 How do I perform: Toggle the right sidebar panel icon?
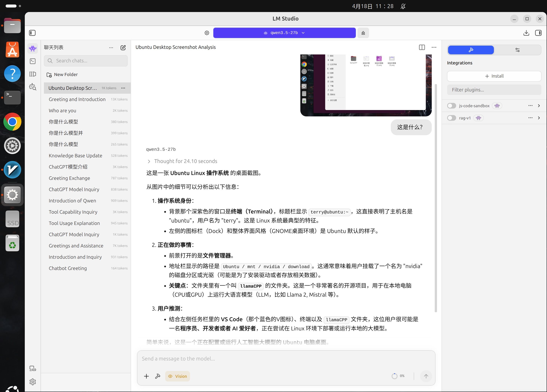[x=538, y=33]
